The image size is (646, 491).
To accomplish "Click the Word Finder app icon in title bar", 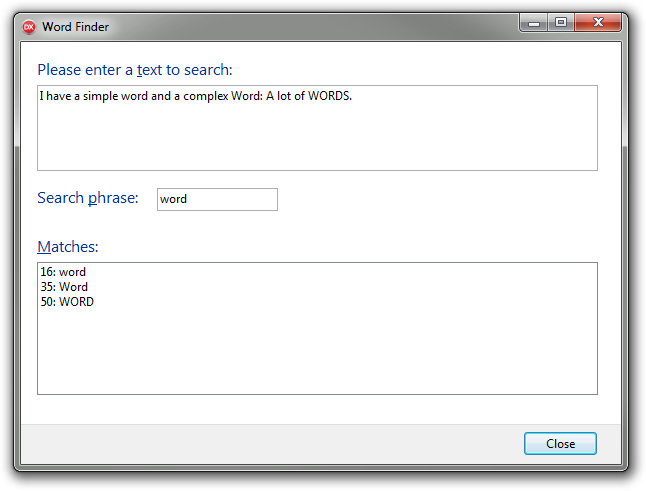I will point(29,27).
